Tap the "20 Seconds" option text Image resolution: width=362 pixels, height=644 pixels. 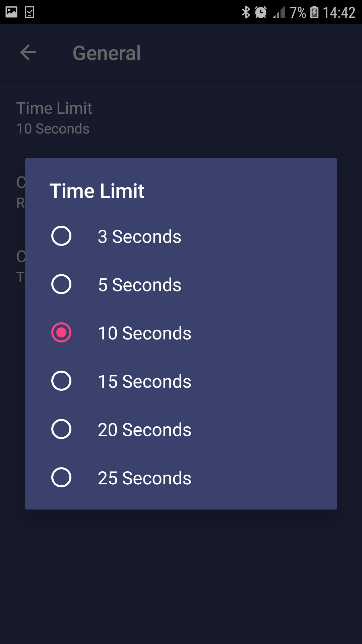click(144, 430)
